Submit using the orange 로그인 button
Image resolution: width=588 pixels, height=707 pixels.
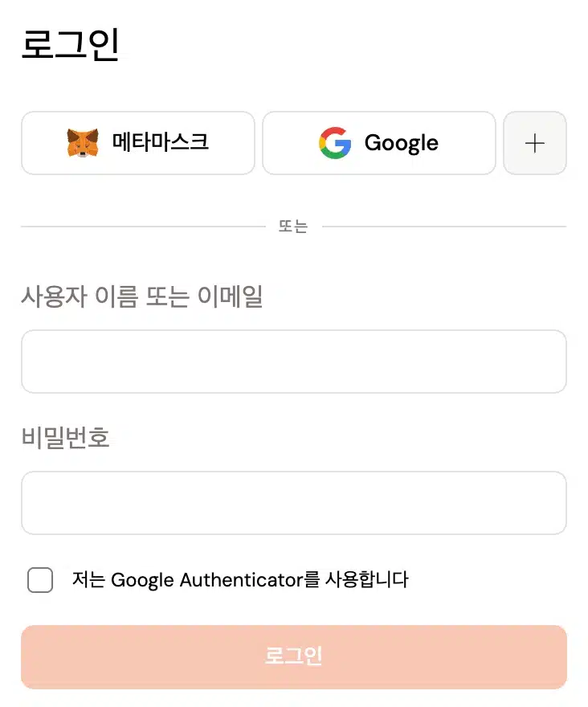294,657
